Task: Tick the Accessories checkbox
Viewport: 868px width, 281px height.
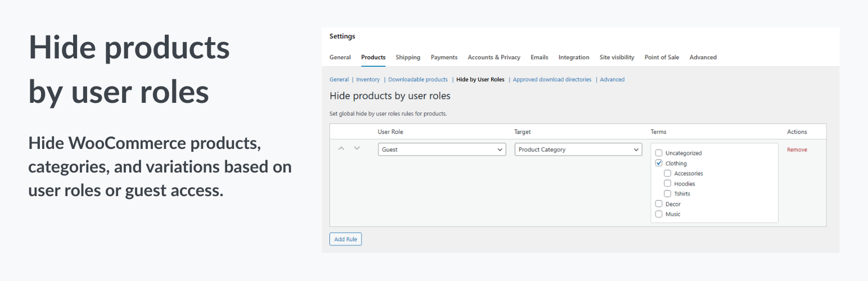Action: point(668,173)
